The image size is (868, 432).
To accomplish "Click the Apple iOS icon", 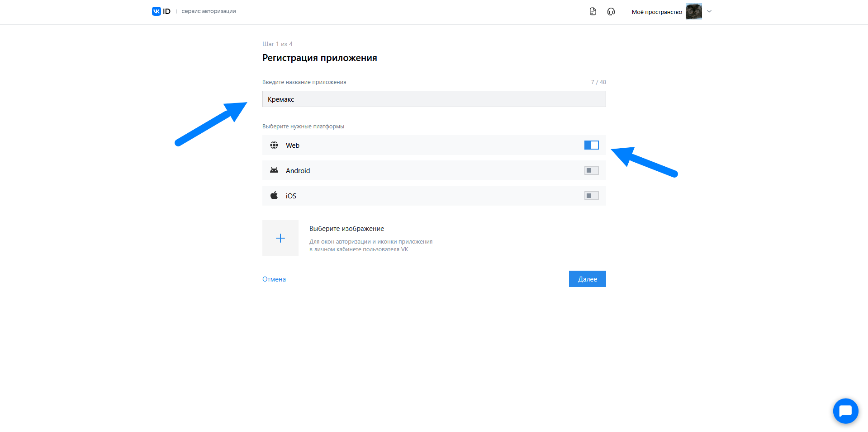I will pos(274,196).
